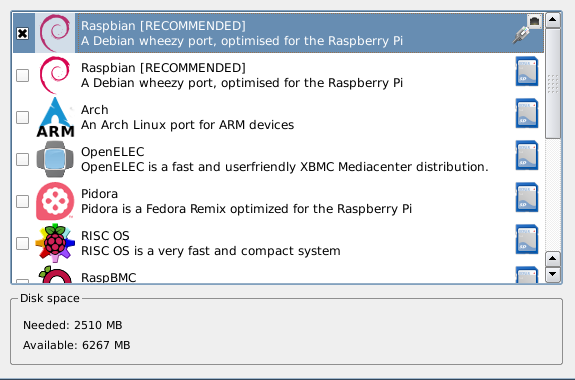Click the SD card icon in the OpenELEC row
The image size is (575, 380).
[x=527, y=155]
